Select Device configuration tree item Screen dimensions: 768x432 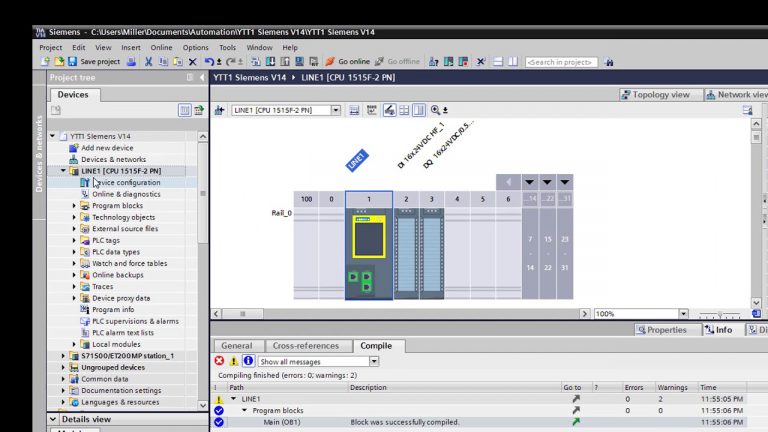tap(126, 183)
